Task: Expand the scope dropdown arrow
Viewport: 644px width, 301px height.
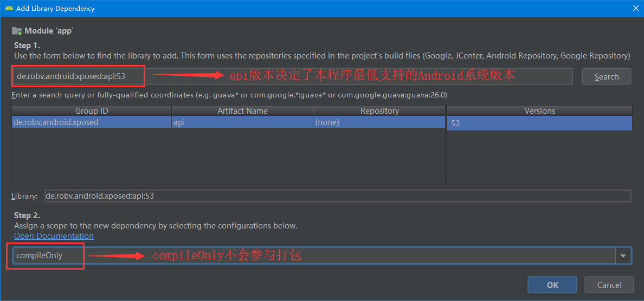Action: click(623, 256)
